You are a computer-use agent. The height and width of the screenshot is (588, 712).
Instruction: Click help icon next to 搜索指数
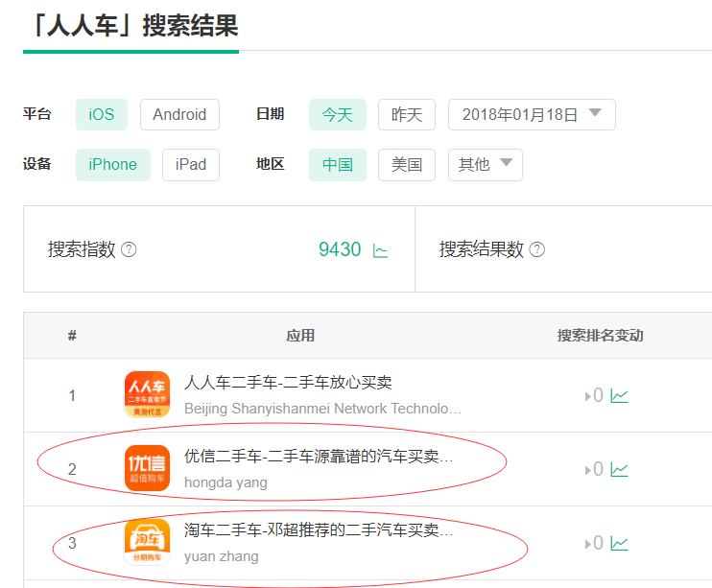tap(129, 249)
